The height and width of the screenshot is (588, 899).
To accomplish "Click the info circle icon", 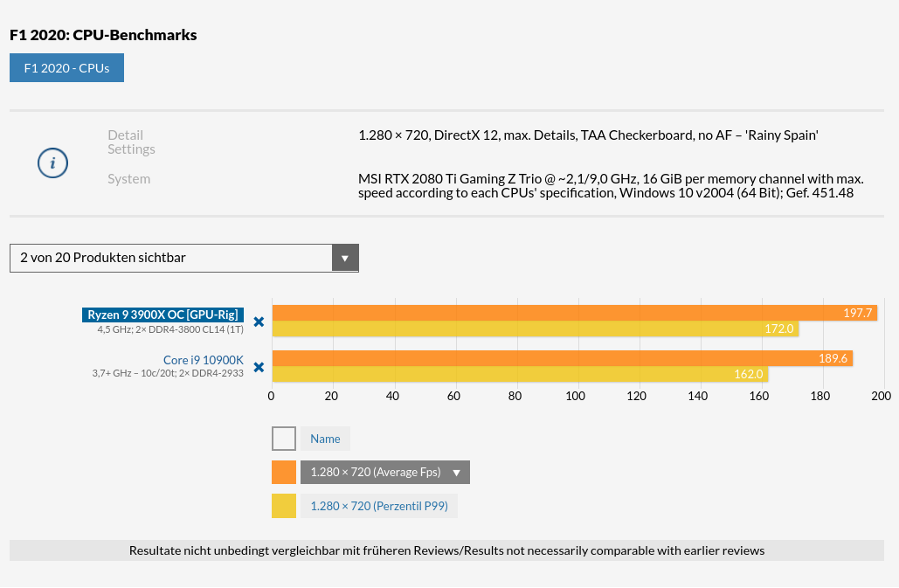I will pos(52,163).
